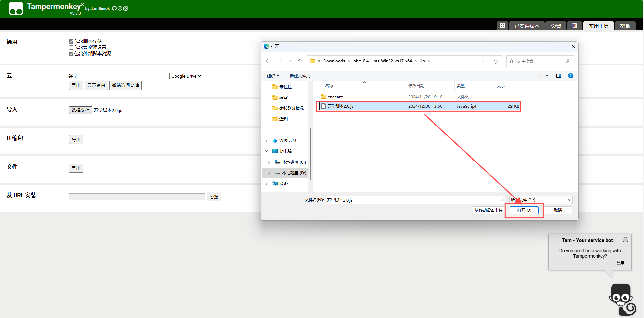Click the new script plus icon tab
Viewport: 644px width, 318px height.
502,26
